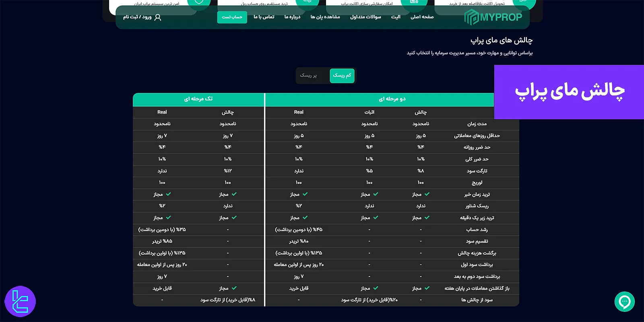The width and height of the screenshot is (644, 322).
Task: Click the row label حداقل روزهای معاملاتی
Action: [477, 136]
